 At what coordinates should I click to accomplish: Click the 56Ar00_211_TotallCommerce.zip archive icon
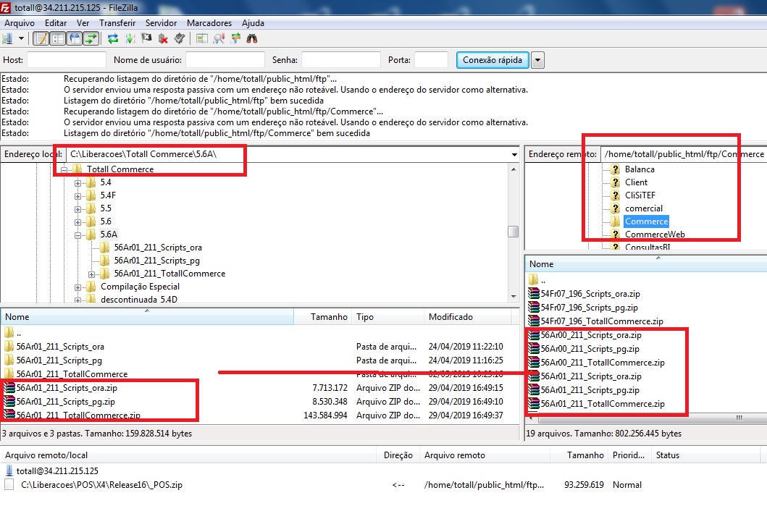tap(534, 363)
